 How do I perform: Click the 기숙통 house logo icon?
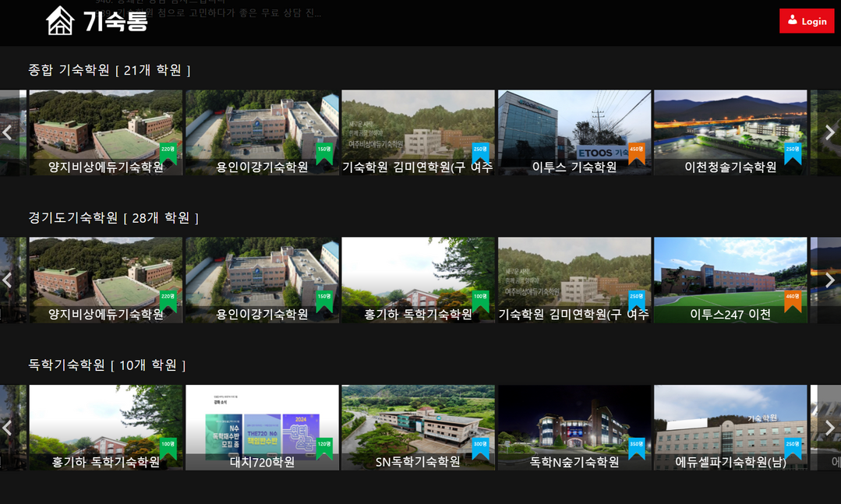[60, 20]
